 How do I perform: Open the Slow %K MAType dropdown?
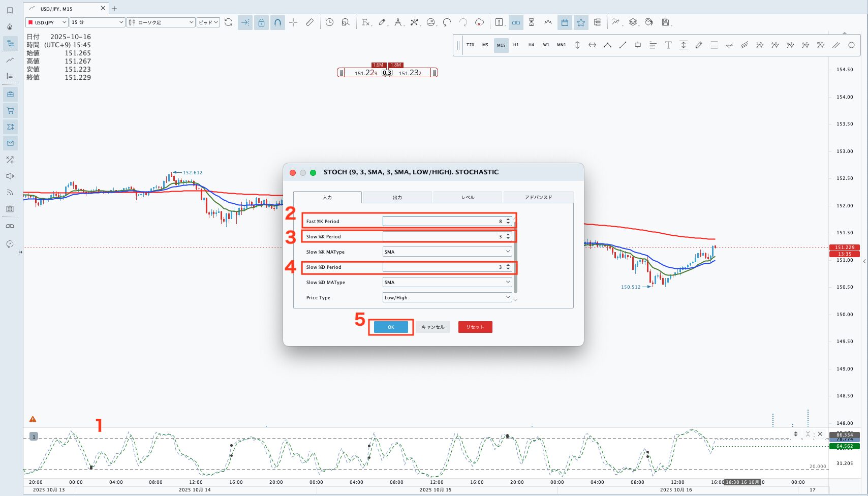coord(447,252)
